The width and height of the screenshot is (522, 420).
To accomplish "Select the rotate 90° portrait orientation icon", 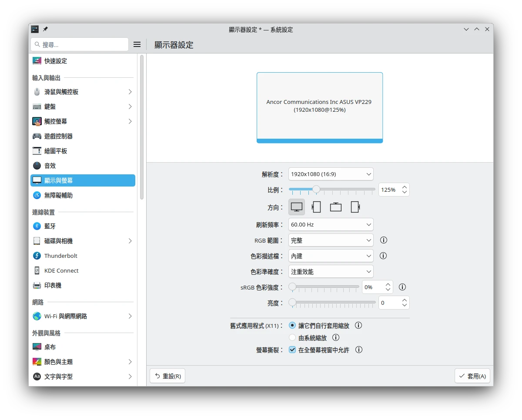I will pos(316,207).
